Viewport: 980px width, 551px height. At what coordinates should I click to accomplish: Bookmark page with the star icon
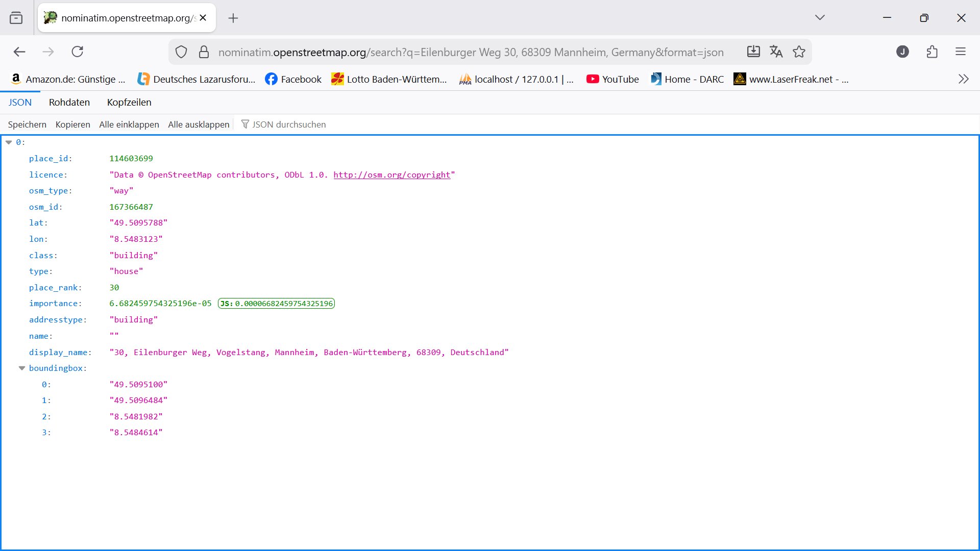[x=799, y=52]
